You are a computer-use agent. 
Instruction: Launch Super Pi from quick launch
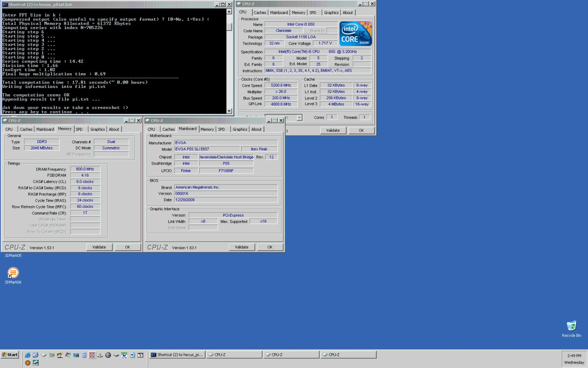[124, 355]
